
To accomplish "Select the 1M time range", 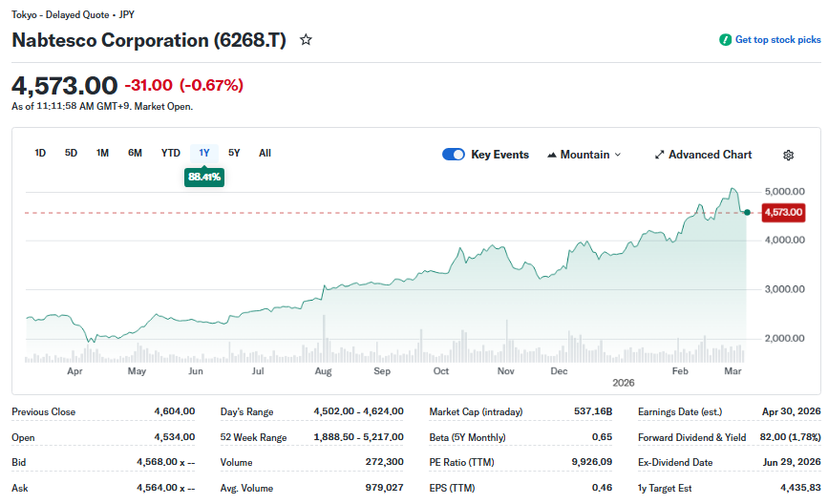I will (102, 153).
